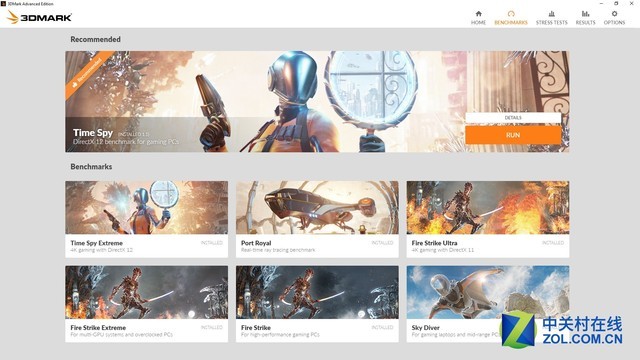
Task: Open the Port Royal thumbnail
Action: pyautogui.click(x=317, y=207)
